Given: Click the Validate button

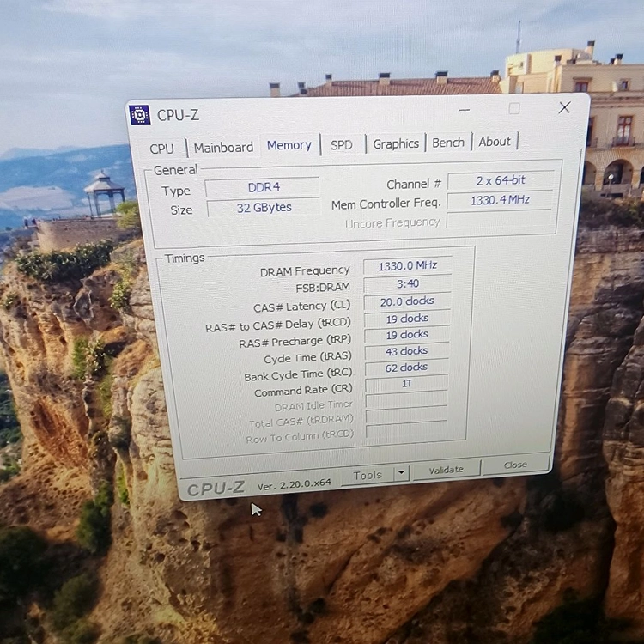Looking at the screenshot, I should pyautogui.click(x=446, y=470).
